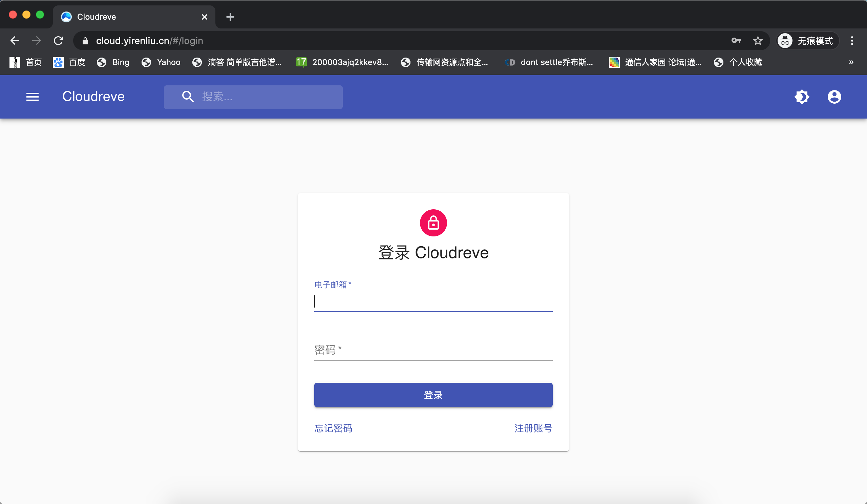Bookmark this page with the star icon
This screenshot has width=867, height=504.
(x=758, y=41)
